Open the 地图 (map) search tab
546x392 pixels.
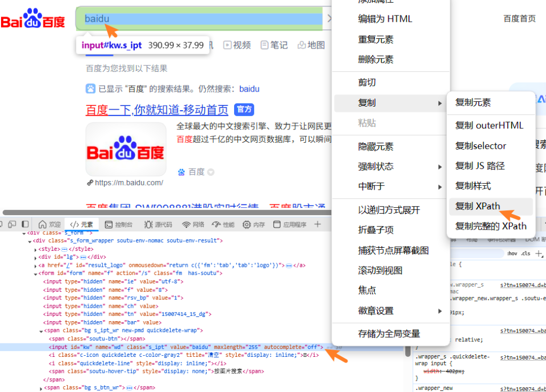point(311,45)
